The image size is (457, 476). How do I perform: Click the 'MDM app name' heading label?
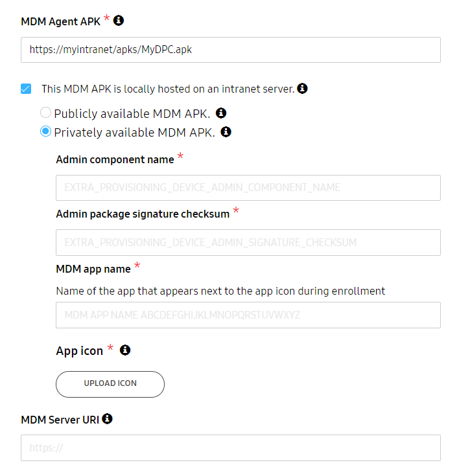(x=93, y=269)
